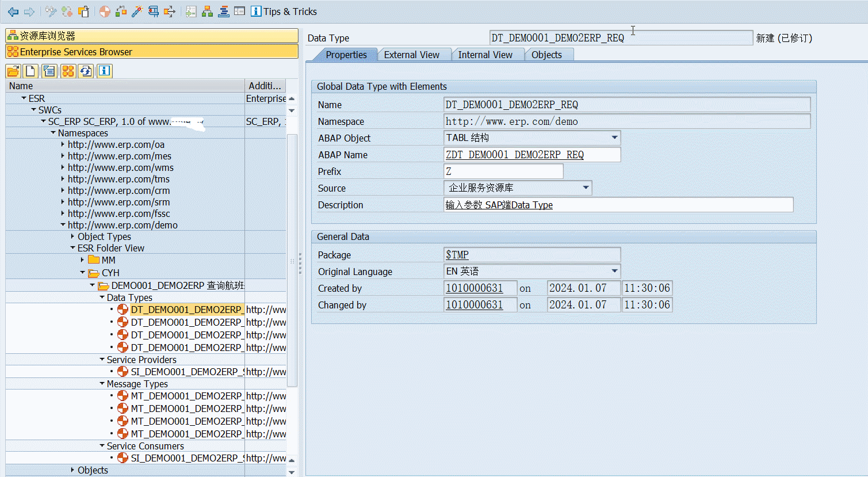Viewport: 868px width, 477px height.
Task: Click the Namespace field http://www.erp.com/demo
Action: click(x=627, y=121)
